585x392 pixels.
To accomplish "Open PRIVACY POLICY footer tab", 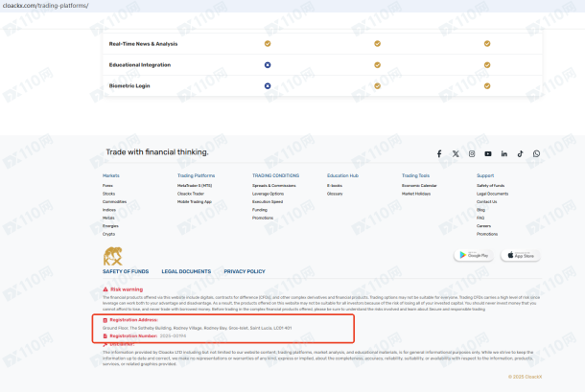I will (x=244, y=271).
